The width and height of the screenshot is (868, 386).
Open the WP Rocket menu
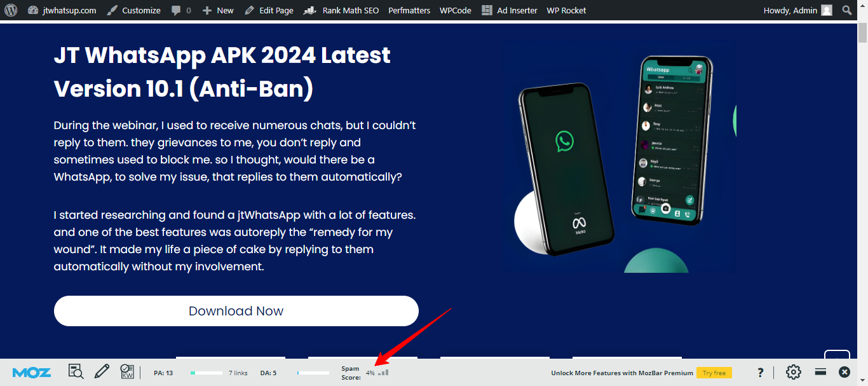click(x=566, y=10)
